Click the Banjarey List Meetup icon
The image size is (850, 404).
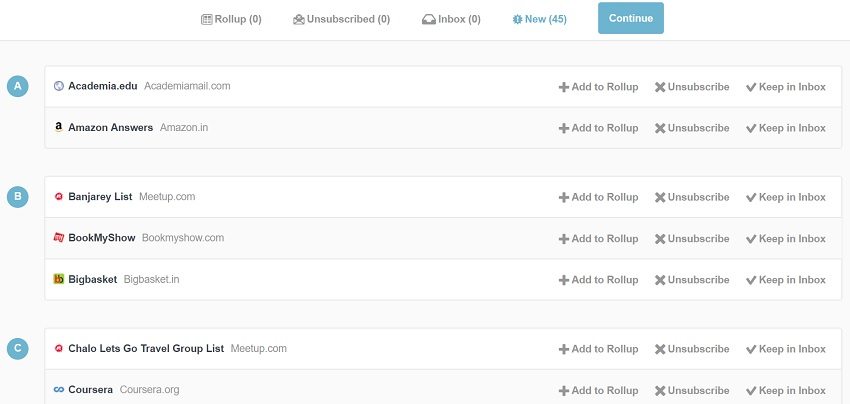(59, 197)
